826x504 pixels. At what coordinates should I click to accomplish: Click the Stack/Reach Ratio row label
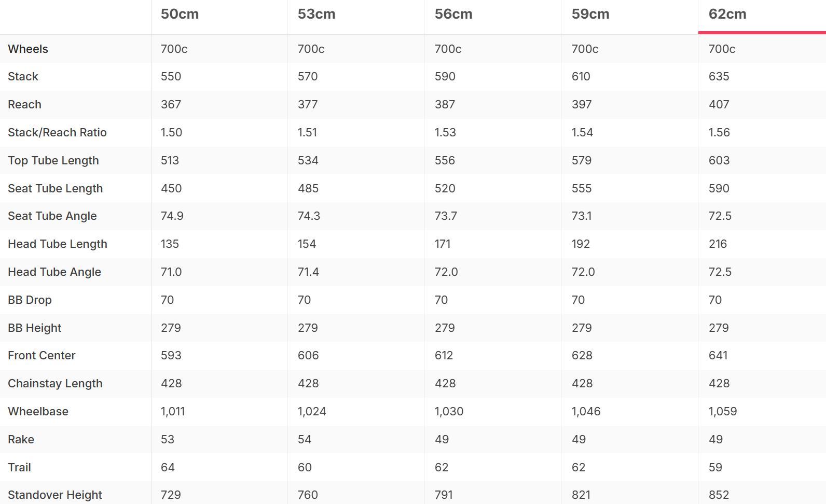57,132
